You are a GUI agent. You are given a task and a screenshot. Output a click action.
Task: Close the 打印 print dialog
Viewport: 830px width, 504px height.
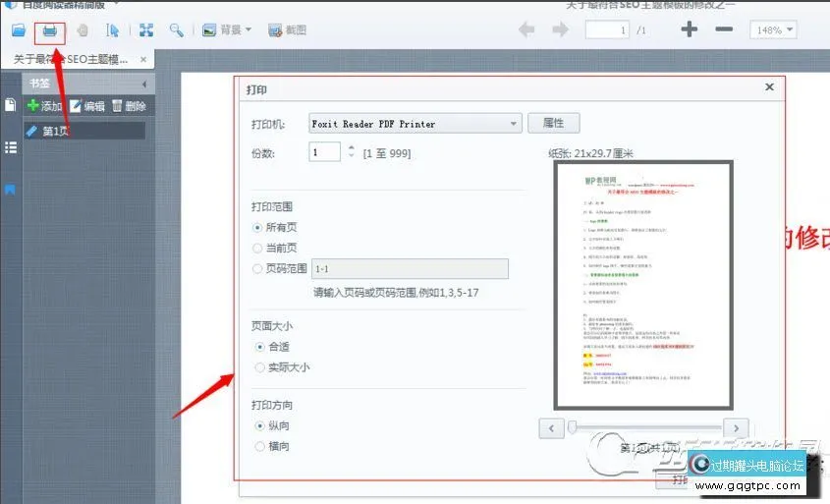pyautogui.click(x=769, y=86)
